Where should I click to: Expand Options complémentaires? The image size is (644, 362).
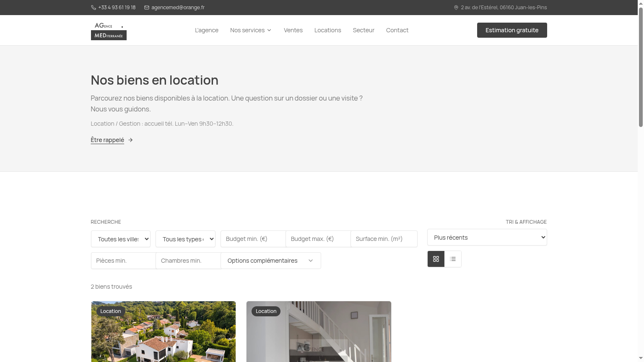(271, 261)
